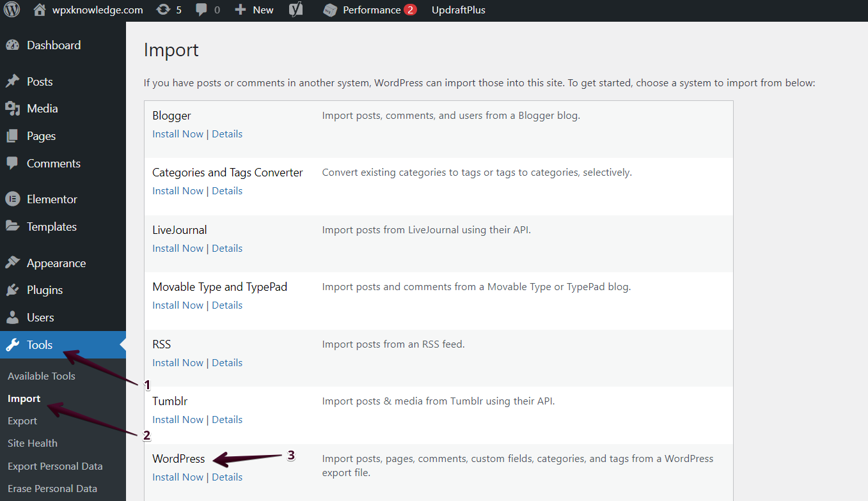Click the Users person icon
868x501 pixels.
pyautogui.click(x=12, y=318)
